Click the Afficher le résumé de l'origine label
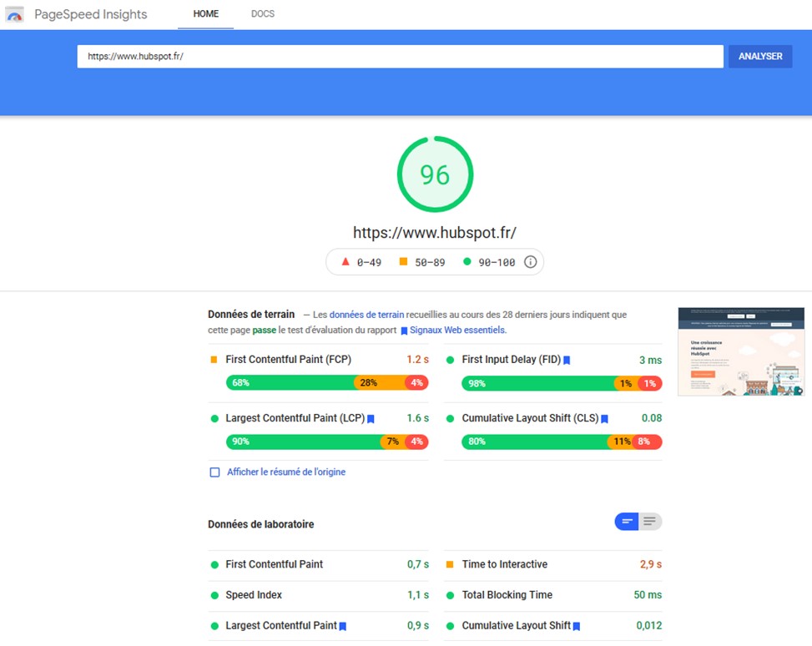Viewport: 812px width, 646px height. pyautogui.click(x=286, y=472)
